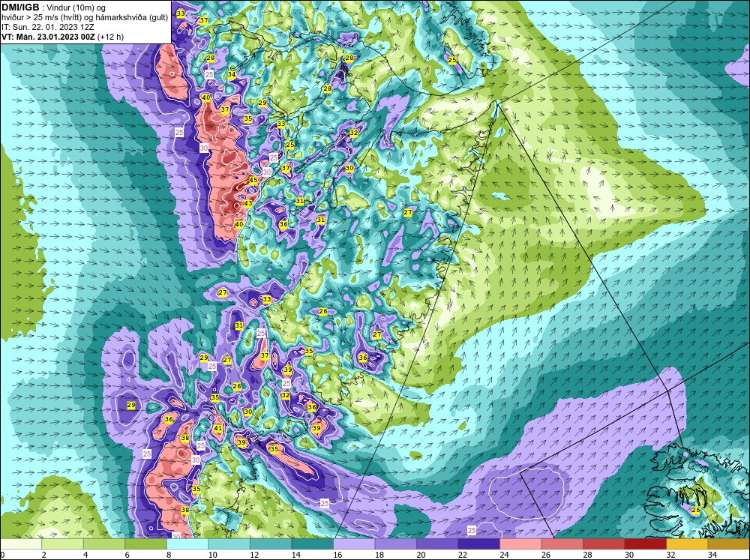Select the 26–28 m/s salmon legend swatch
The image size is (750, 560).
coord(562,544)
